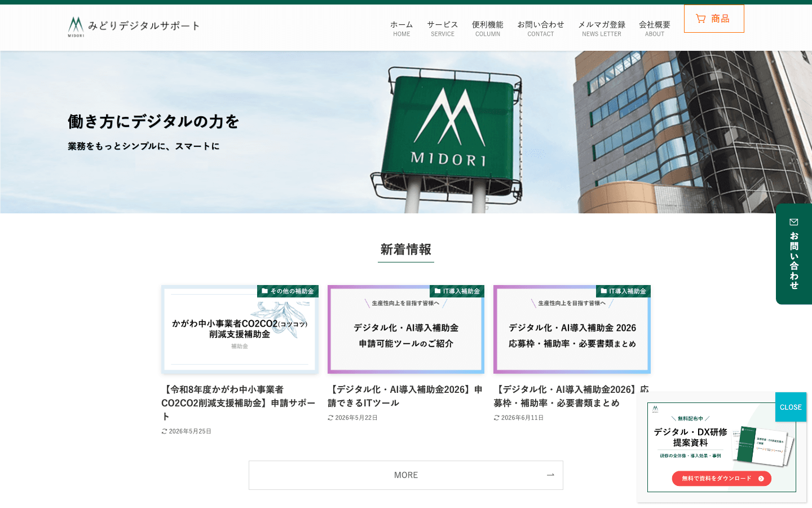Click the MORE button under 新着情報
The image size is (812, 508).
[x=406, y=475]
